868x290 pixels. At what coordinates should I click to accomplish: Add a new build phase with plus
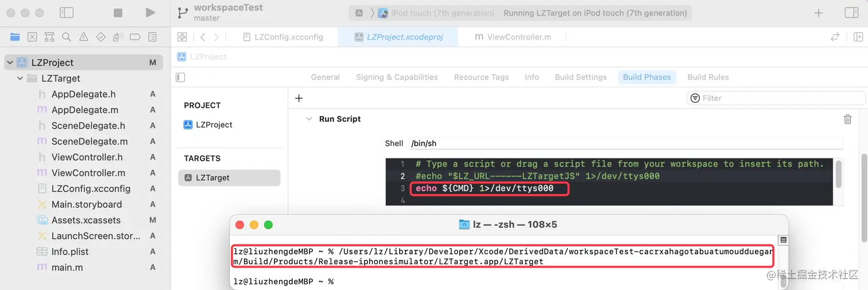pos(299,98)
